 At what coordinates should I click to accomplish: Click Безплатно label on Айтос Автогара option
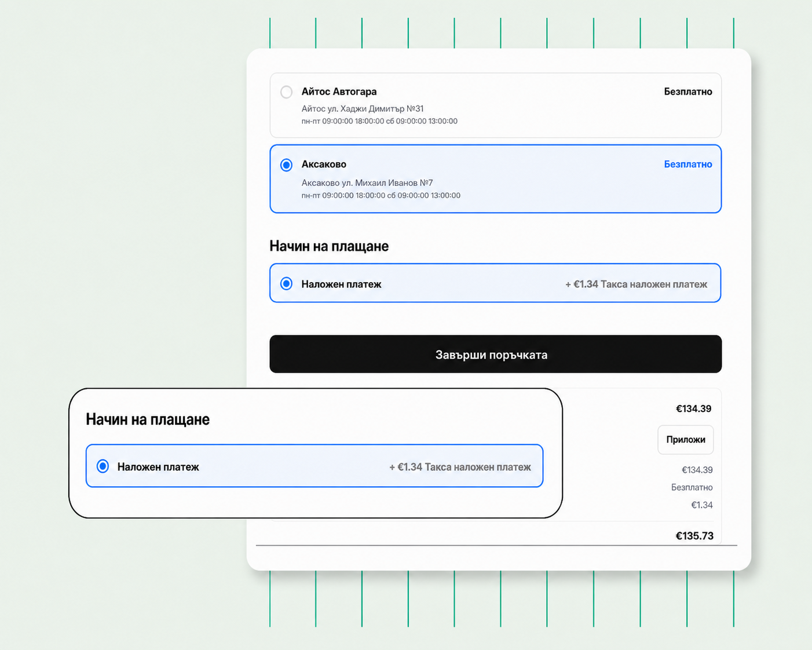pos(688,92)
